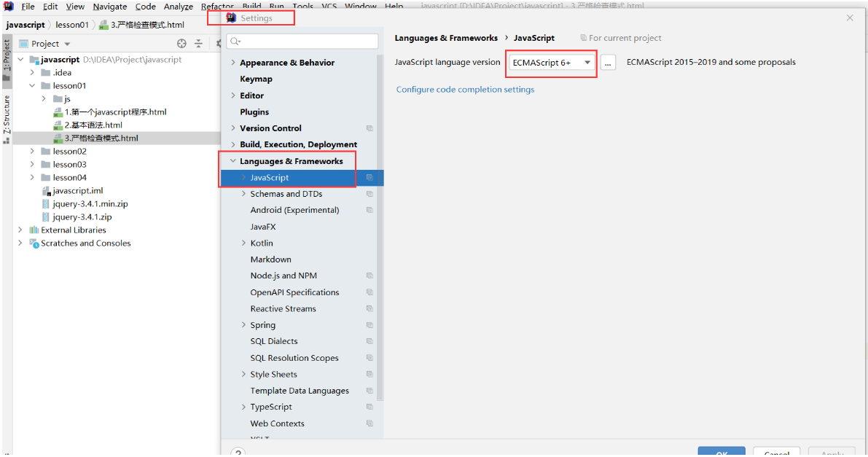Screen dimensions: 868x457
Task: Click the ellipsis button next to language version
Action: (608, 63)
